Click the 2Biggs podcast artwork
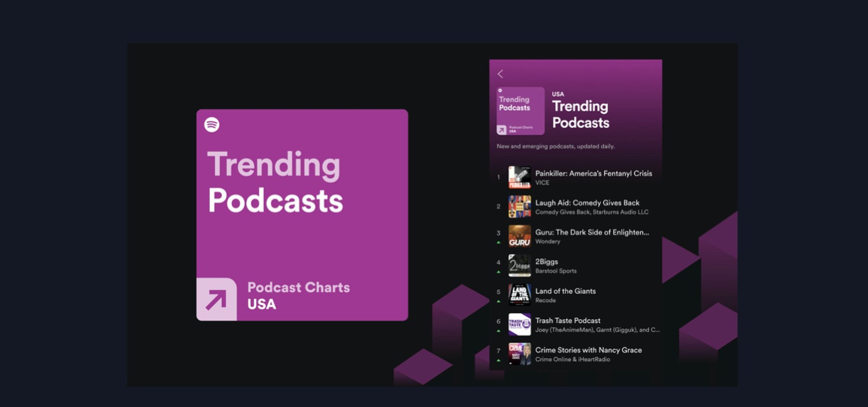Screen dimensions: 868x407 (519, 266)
